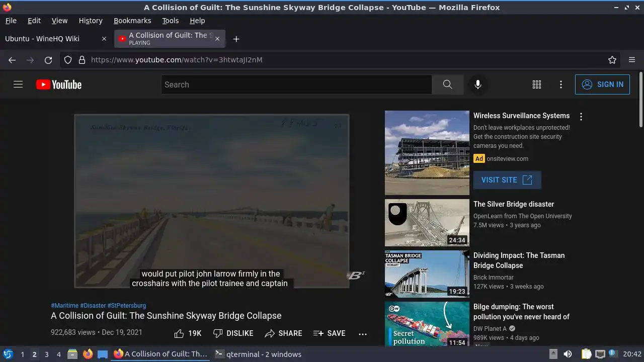644x362 pixels.
Task: Open the network tray icon
Action: coord(600,354)
